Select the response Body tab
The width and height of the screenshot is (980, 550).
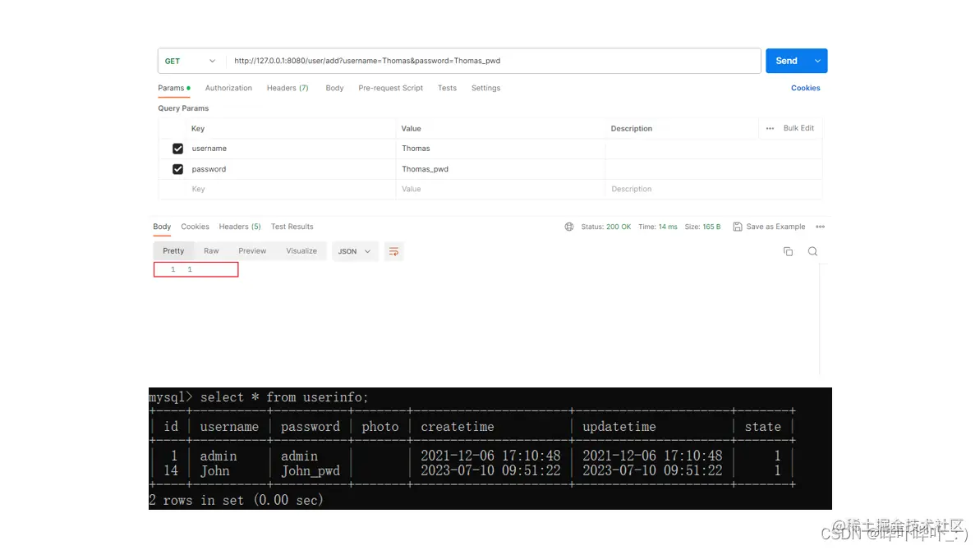[x=162, y=227]
